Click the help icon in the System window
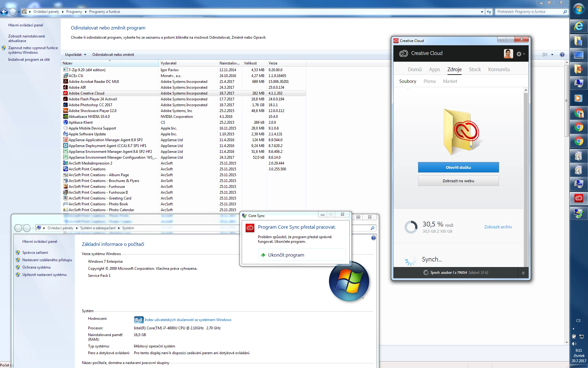The height and width of the screenshot is (368, 588). point(373,238)
